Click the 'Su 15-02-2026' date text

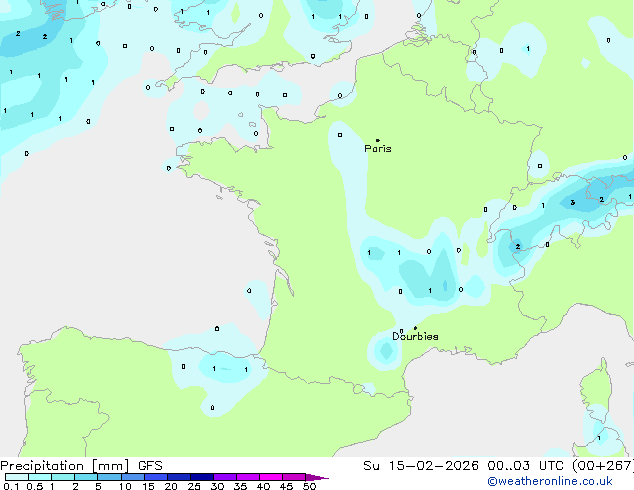click(421, 466)
